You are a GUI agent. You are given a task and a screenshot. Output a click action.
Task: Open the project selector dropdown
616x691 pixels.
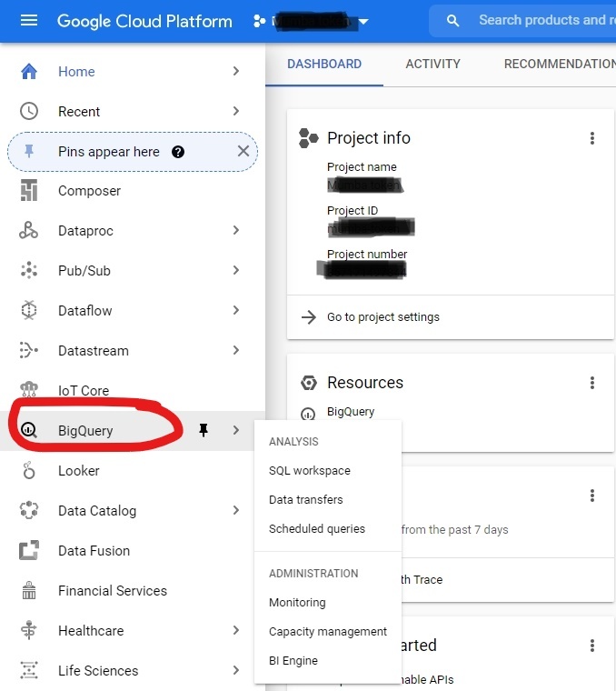click(312, 21)
